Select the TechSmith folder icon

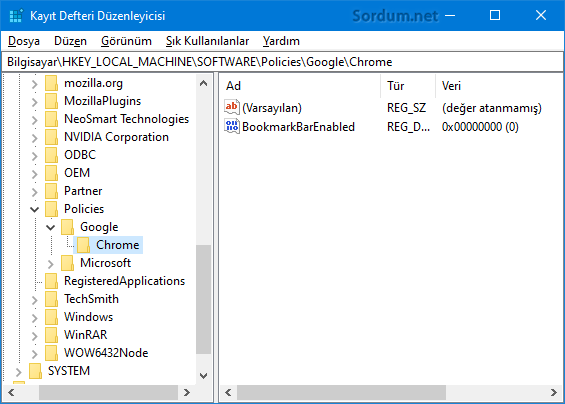click(52, 299)
